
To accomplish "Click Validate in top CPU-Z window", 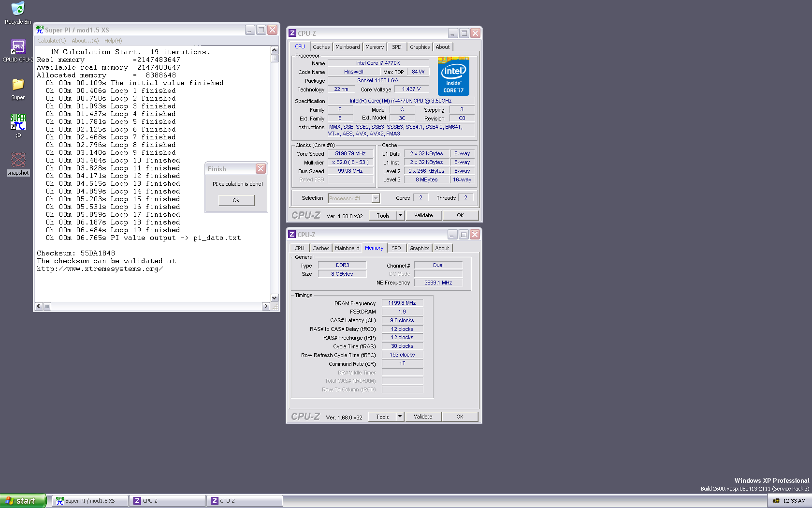I will tap(423, 216).
